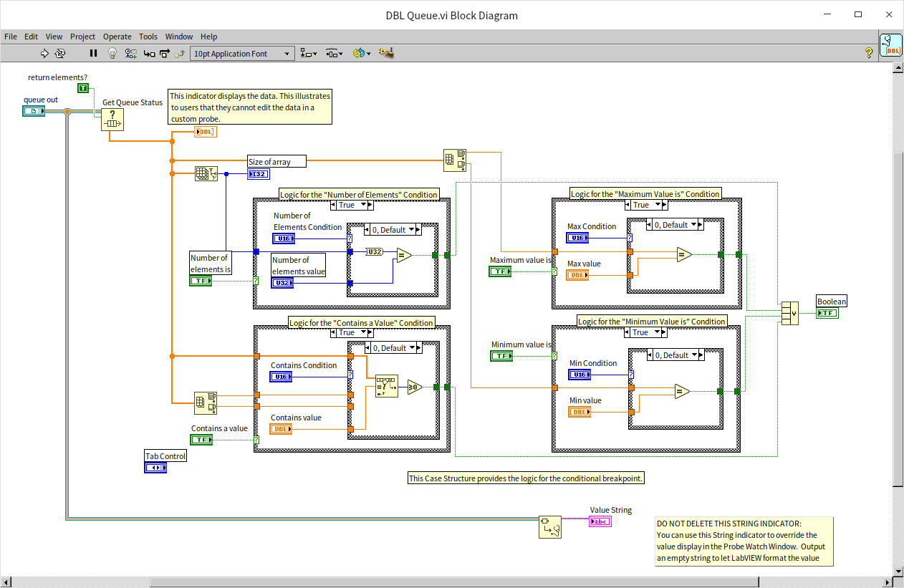Open the context help question mark

[x=869, y=53]
